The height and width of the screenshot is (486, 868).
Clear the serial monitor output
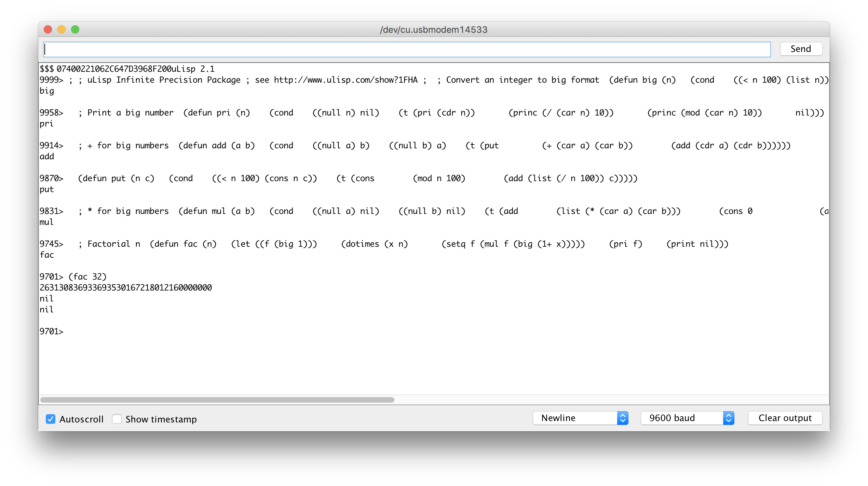[785, 418]
